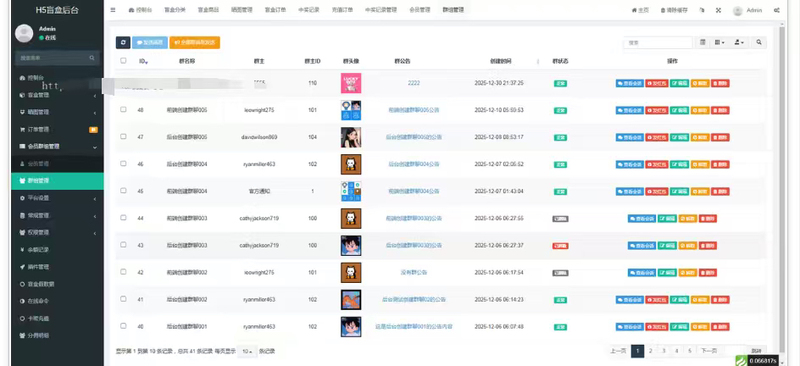800x366 pixels.
Task: Click the orange action button for row 45
Action: click(700, 191)
